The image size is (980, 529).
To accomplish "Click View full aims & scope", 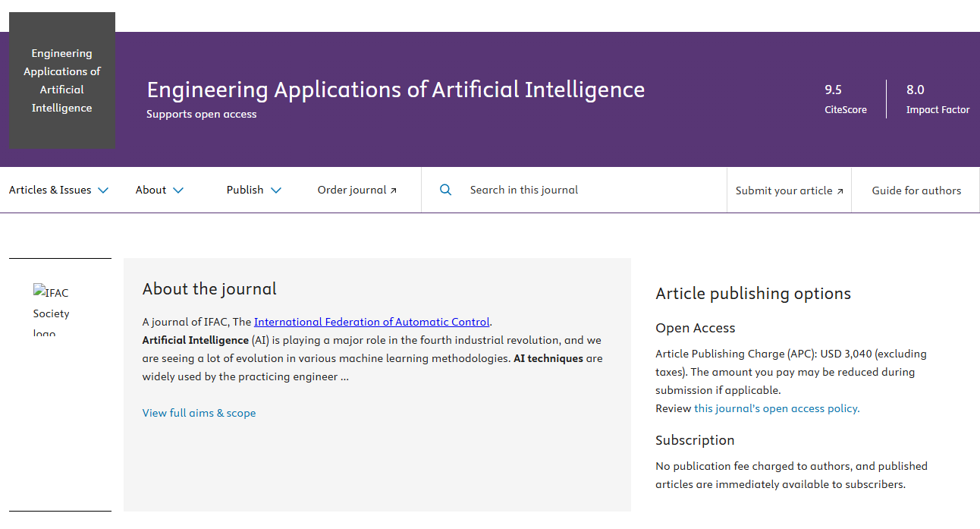I will coord(199,412).
